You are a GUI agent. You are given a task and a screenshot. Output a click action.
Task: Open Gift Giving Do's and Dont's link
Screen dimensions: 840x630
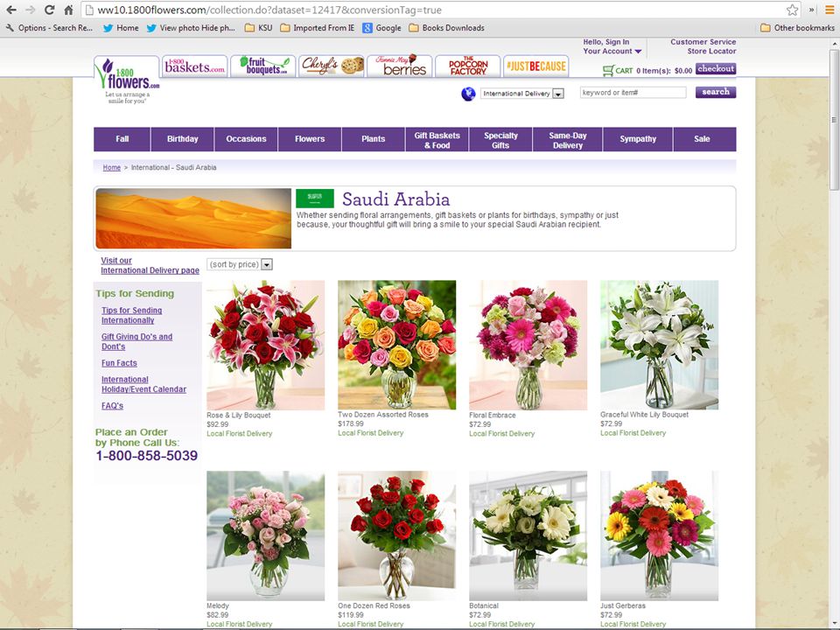[137, 341]
